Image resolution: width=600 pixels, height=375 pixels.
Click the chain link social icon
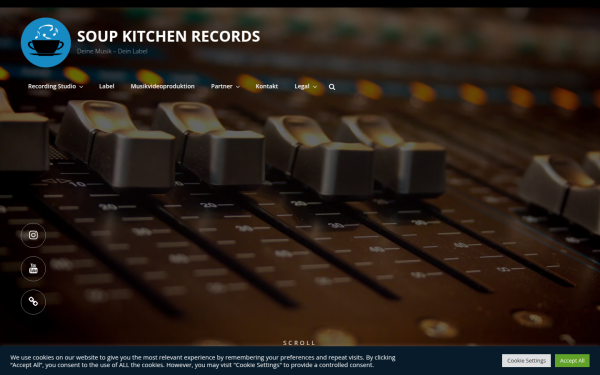click(33, 302)
